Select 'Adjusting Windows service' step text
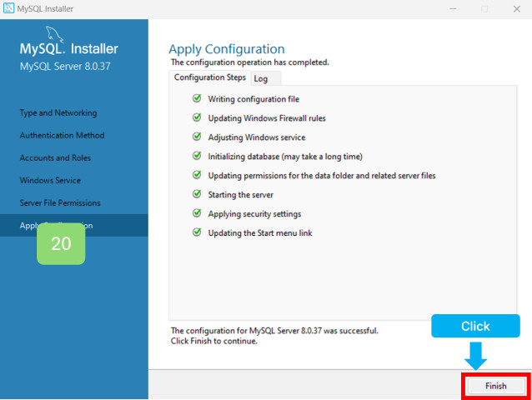The width and height of the screenshot is (532, 400). (257, 137)
